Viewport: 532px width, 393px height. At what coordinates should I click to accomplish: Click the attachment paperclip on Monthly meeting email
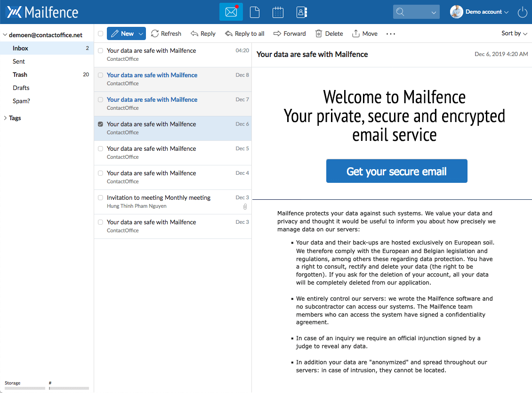click(x=245, y=206)
